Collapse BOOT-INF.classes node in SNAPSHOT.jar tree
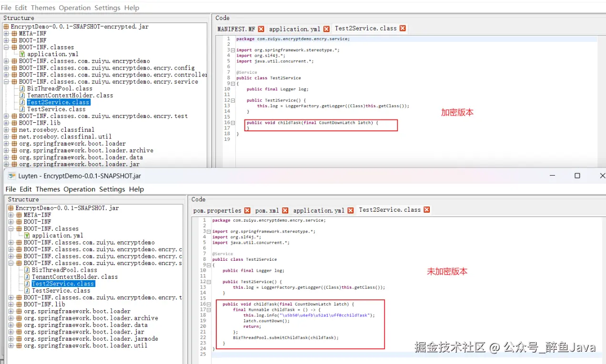Image resolution: width=606 pixels, height=364 pixels. (11, 229)
